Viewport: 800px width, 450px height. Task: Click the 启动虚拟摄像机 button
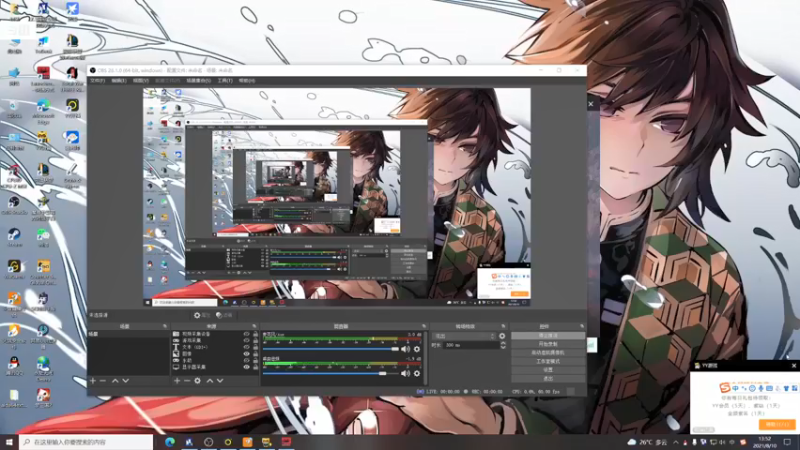[x=548, y=353]
